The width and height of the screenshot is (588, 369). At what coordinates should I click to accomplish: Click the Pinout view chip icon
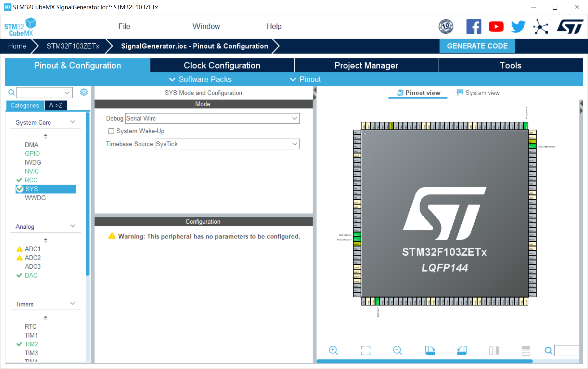click(400, 93)
